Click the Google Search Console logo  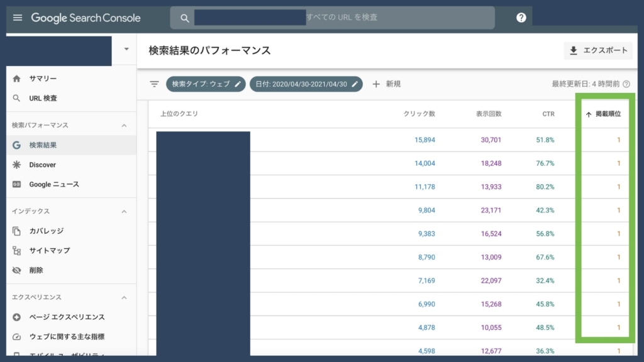86,18
